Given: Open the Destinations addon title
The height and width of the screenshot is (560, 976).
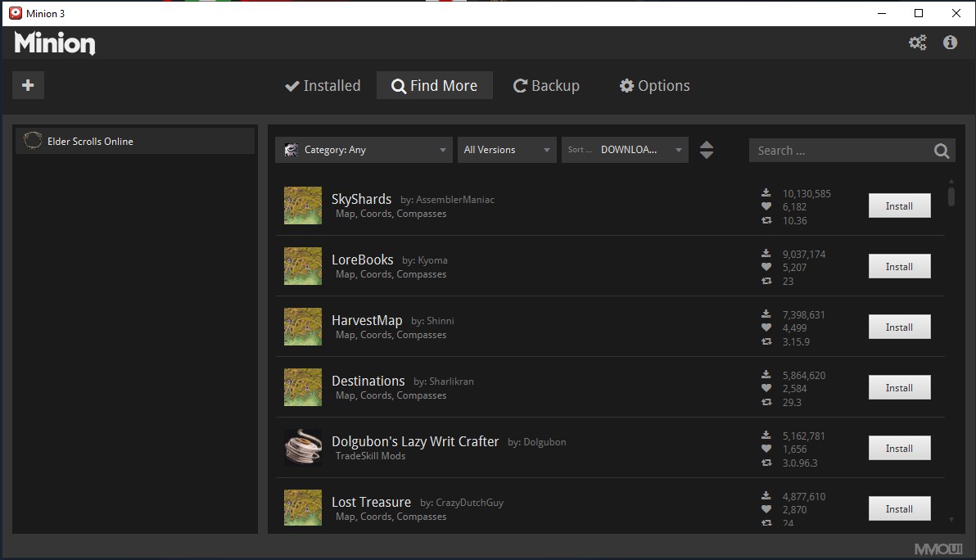Looking at the screenshot, I should click(x=368, y=381).
